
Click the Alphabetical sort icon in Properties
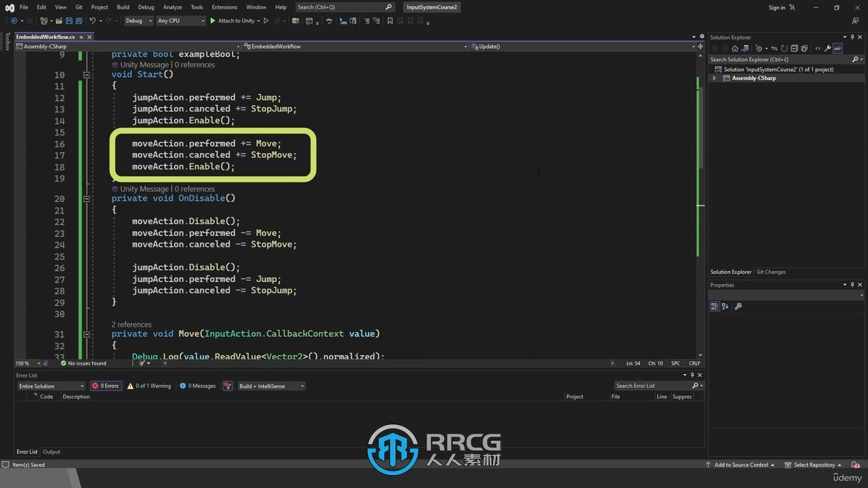[x=725, y=306]
